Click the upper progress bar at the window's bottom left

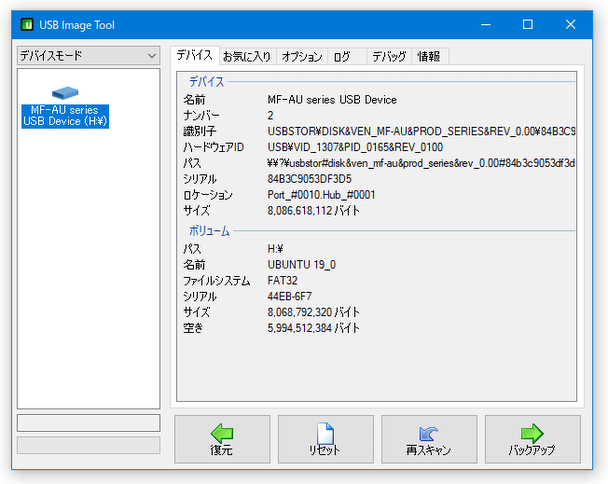click(x=88, y=423)
